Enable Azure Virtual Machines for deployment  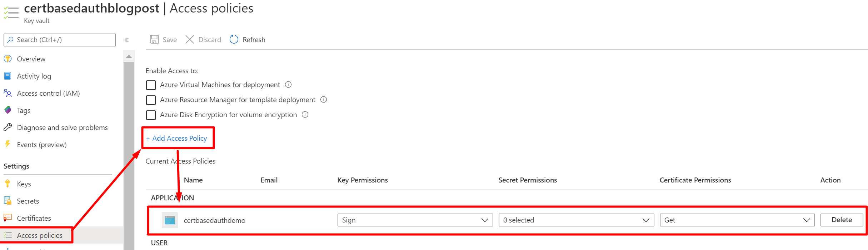(151, 85)
